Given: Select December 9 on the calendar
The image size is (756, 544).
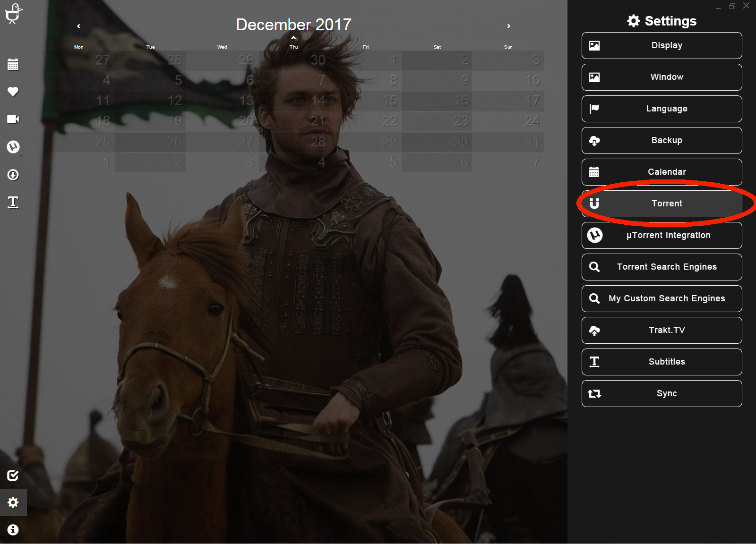Looking at the screenshot, I should coord(437,81).
